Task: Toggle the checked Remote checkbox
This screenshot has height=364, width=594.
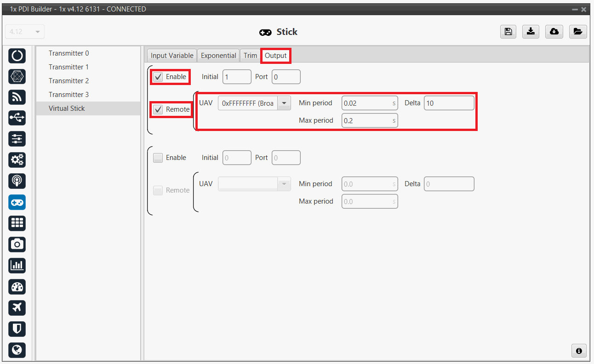Action: pyautogui.click(x=158, y=109)
